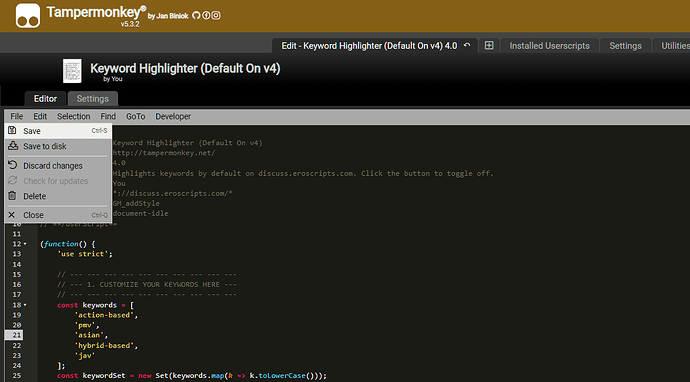
Task: Click the 'const keywordSet' line
Action: tap(192, 375)
